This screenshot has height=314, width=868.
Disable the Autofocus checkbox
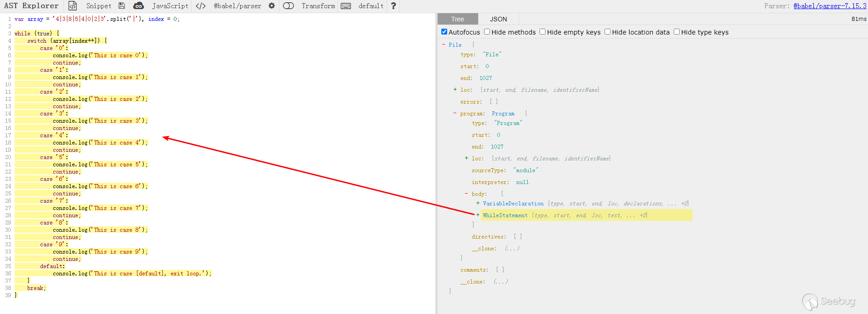point(444,32)
